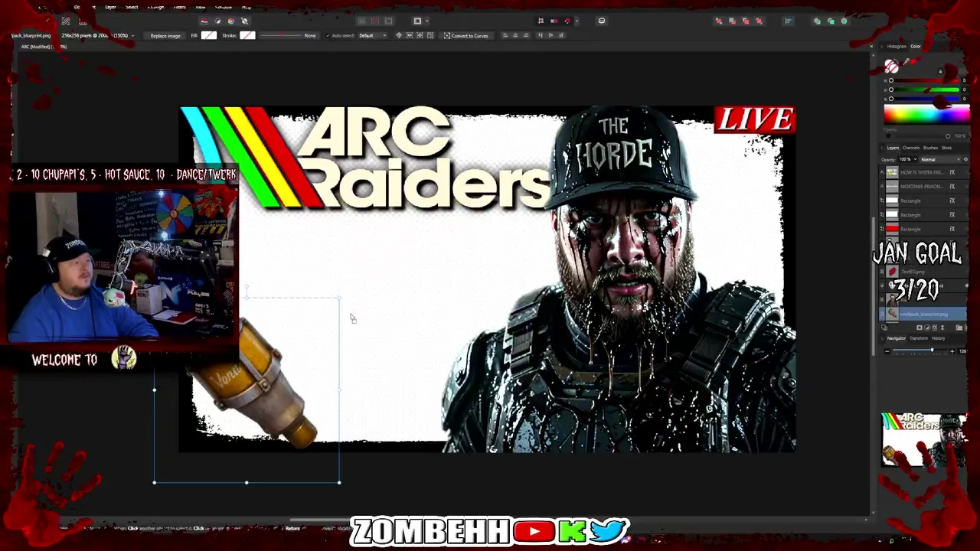The width and height of the screenshot is (980, 551).
Task: Open the Select menu
Action: click(x=132, y=7)
